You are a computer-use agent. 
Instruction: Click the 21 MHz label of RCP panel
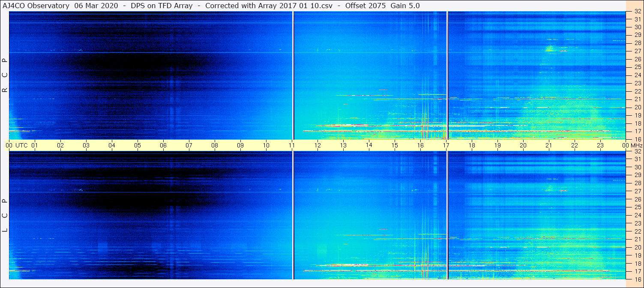637,99
